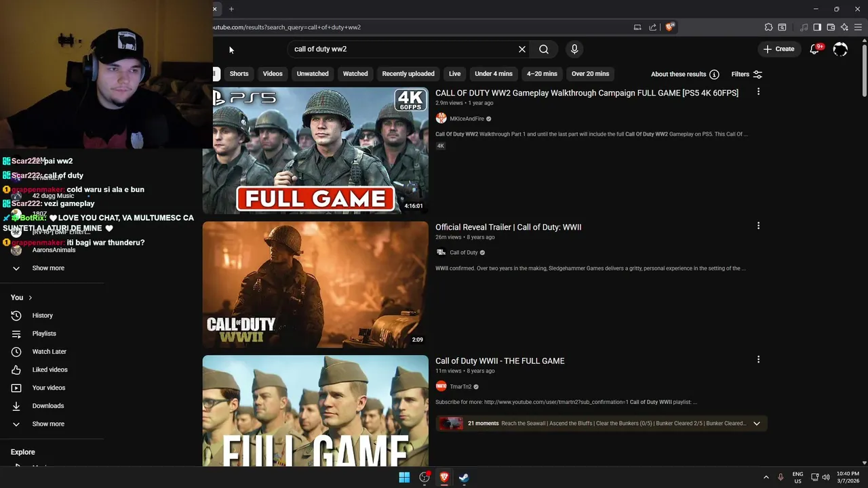The image size is (868, 488).
Task: Open the Brave Wallet icon
Action: (831, 27)
